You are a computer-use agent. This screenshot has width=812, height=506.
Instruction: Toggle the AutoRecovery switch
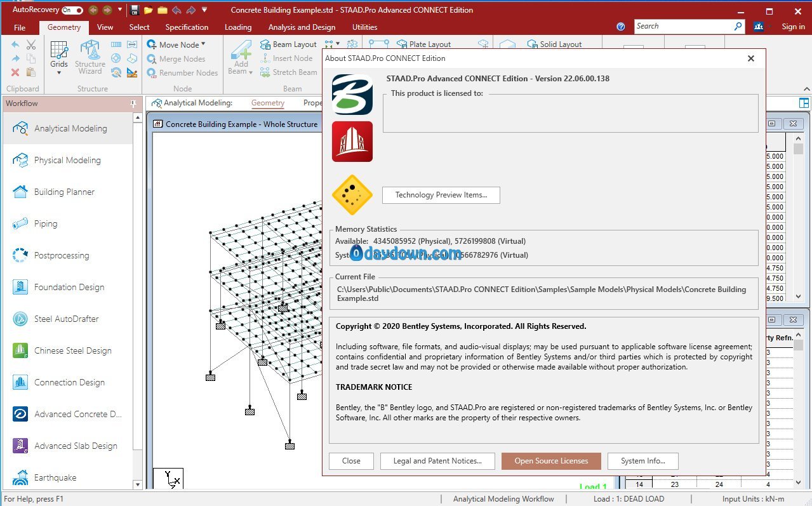72,10
